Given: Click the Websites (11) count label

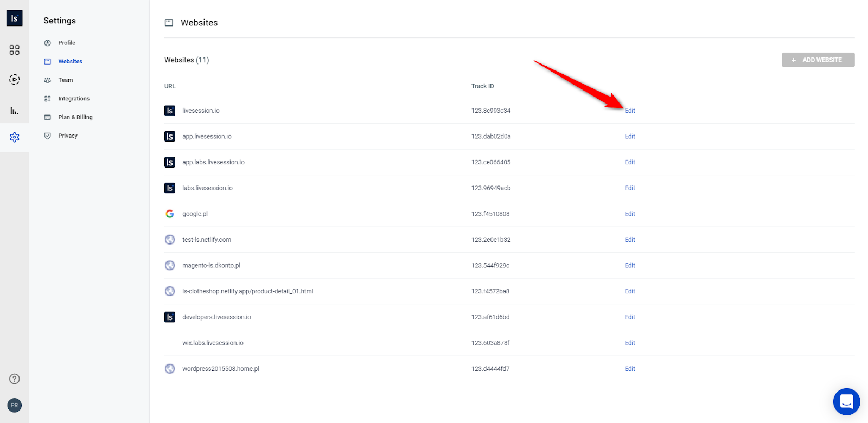Looking at the screenshot, I should (187, 60).
